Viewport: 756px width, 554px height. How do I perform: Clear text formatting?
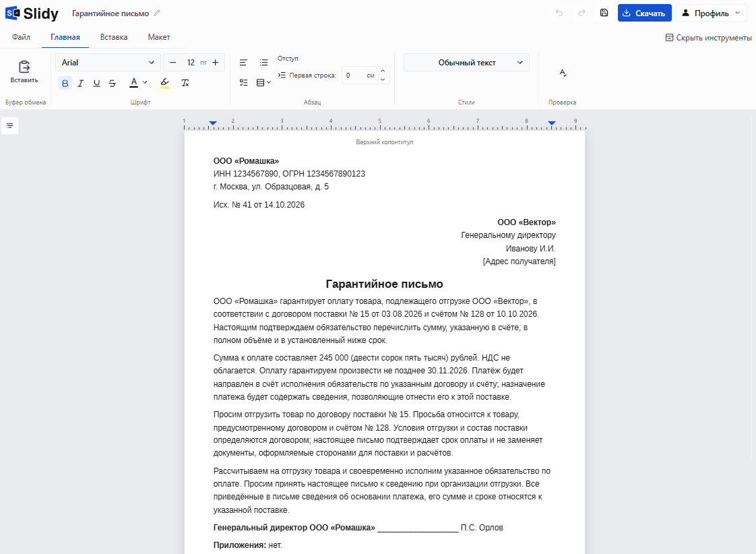pyautogui.click(x=185, y=83)
